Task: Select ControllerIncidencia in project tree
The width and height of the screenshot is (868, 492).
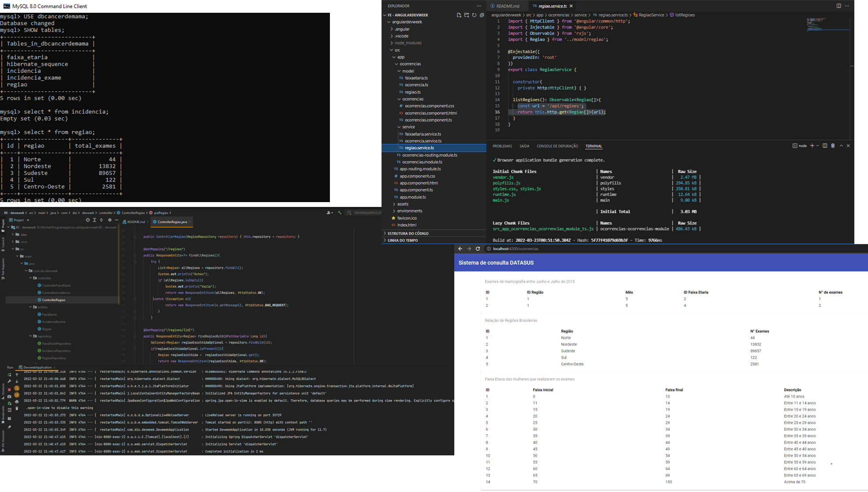Action: click(x=56, y=293)
